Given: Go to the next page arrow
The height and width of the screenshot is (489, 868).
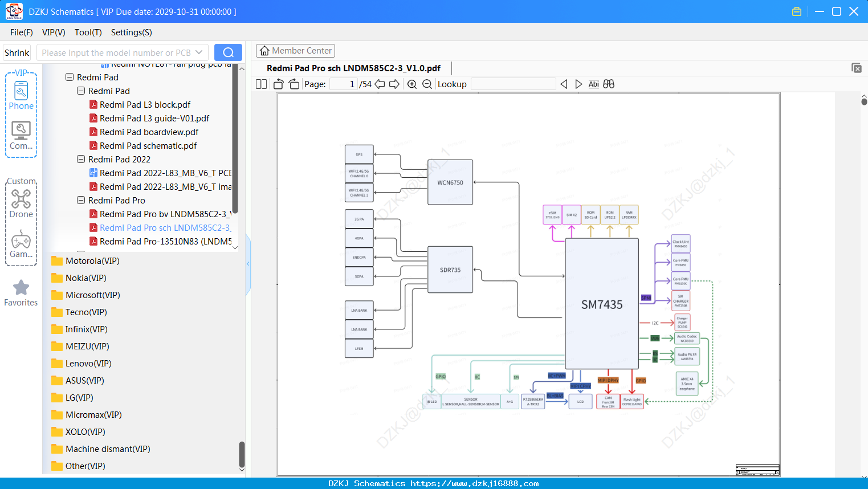Looking at the screenshot, I should [394, 84].
